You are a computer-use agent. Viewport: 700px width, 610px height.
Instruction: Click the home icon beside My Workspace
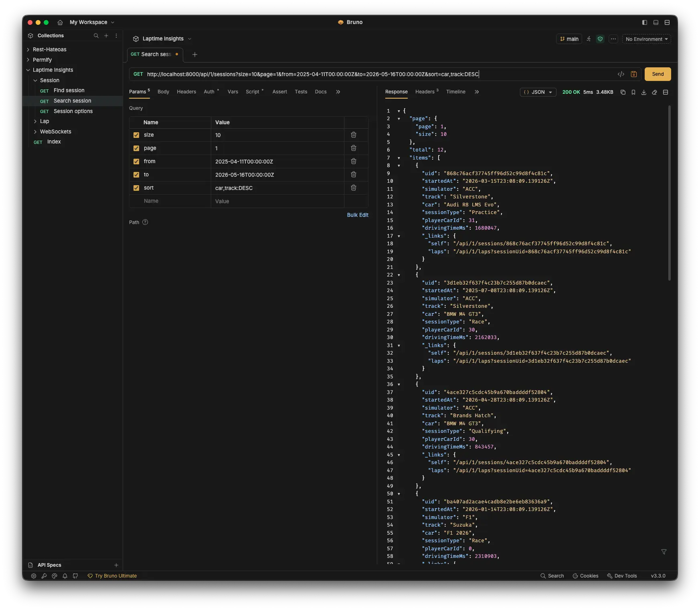click(x=60, y=22)
